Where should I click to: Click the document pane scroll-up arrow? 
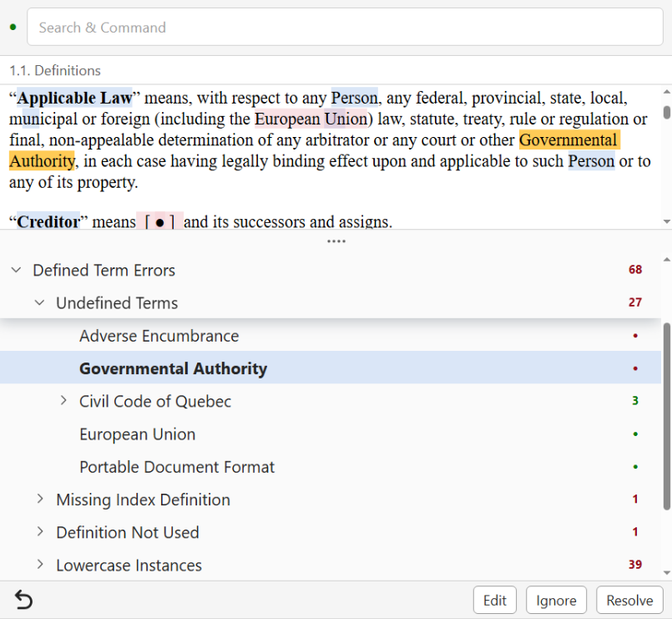[667, 91]
